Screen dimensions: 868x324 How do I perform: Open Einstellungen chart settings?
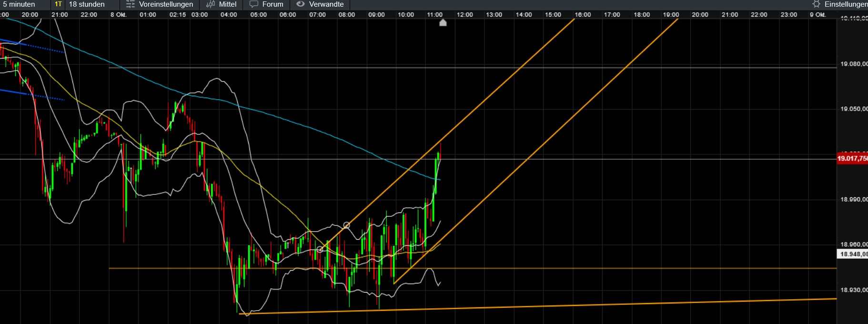840,4
